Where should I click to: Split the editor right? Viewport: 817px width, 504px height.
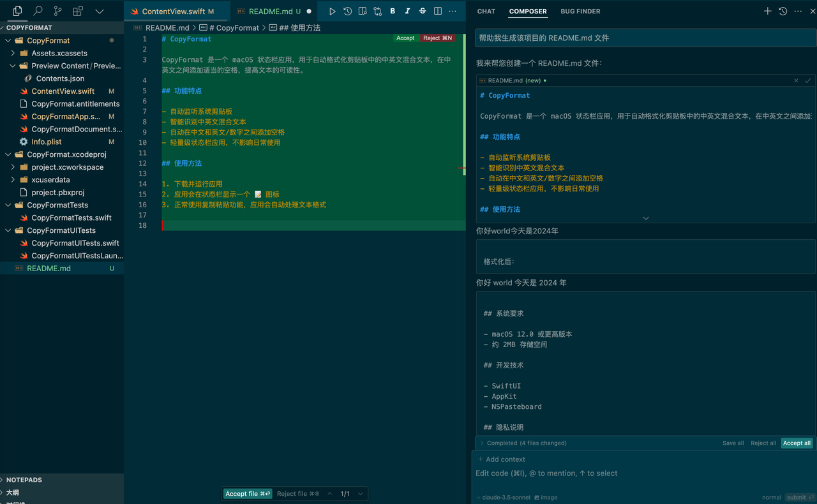click(x=438, y=11)
